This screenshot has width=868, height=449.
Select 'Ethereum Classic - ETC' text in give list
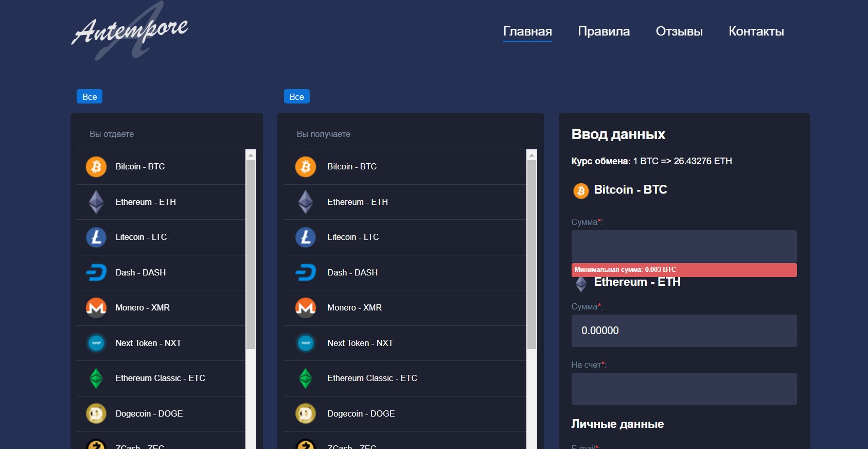click(160, 378)
